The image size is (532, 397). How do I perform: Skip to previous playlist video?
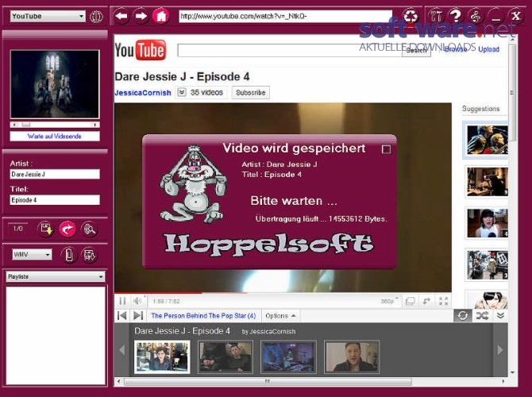121,315
